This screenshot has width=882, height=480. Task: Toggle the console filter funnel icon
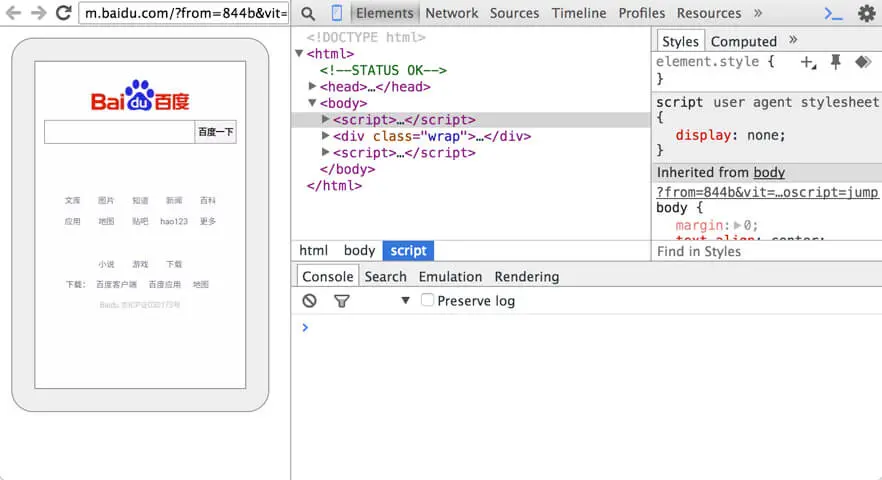pos(341,301)
